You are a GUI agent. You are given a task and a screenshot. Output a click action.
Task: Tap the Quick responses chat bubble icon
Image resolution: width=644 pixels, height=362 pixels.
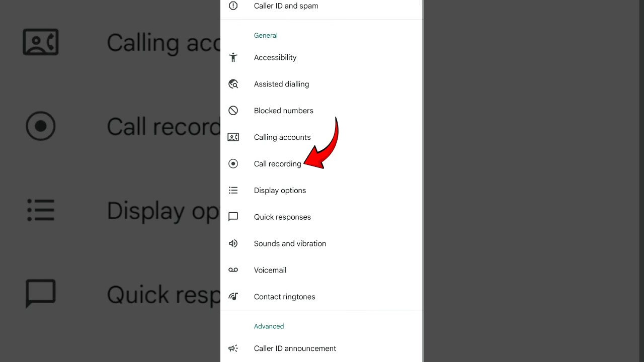point(233,217)
